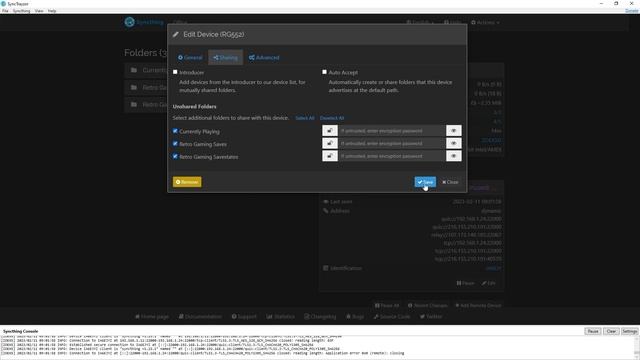
Task: Click the Deselect All link
Action: tap(332, 118)
